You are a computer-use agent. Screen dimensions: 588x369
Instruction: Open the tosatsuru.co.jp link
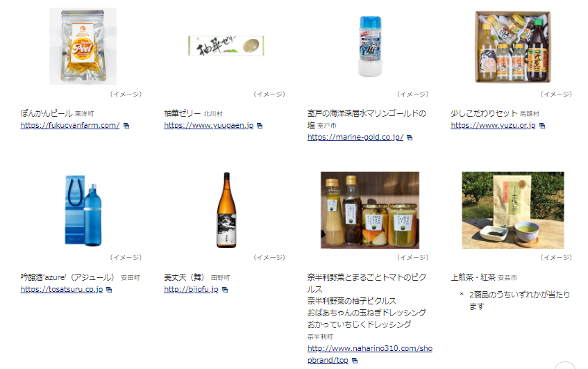click(62, 289)
